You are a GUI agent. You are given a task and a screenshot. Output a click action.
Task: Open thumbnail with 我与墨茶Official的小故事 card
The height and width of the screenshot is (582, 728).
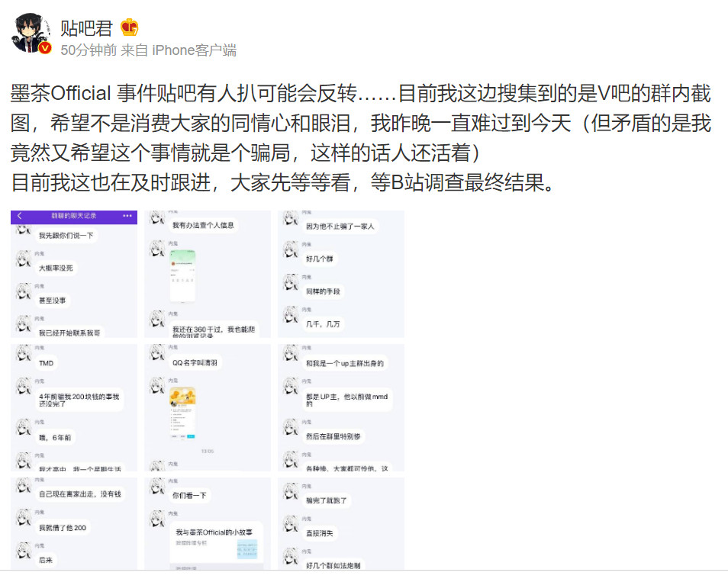coord(208,523)
